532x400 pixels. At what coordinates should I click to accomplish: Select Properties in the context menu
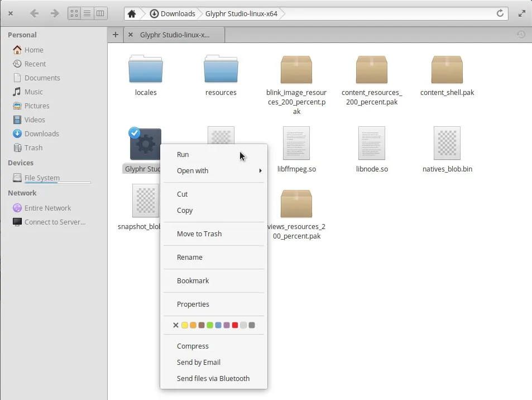pos(193,304)
